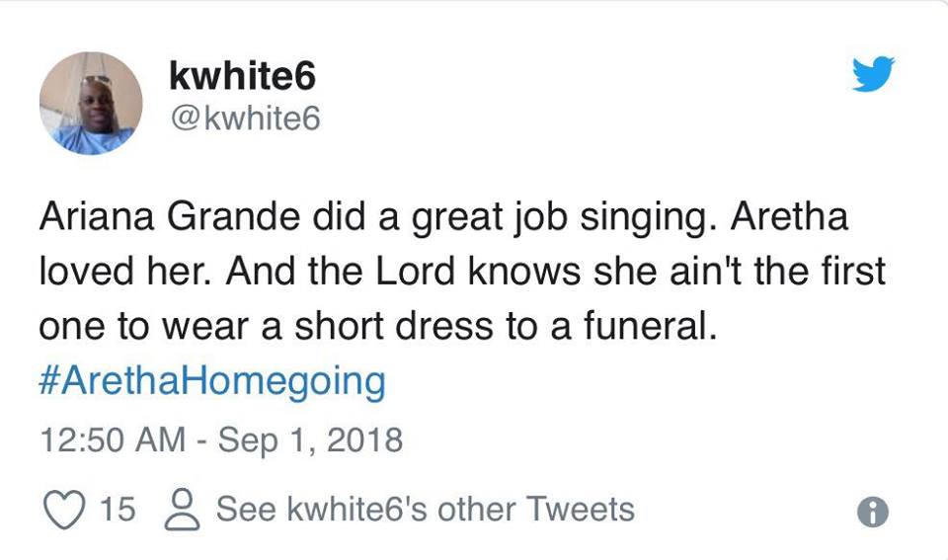Click the like count 15
948x560 pixels.
click(118, 510)
